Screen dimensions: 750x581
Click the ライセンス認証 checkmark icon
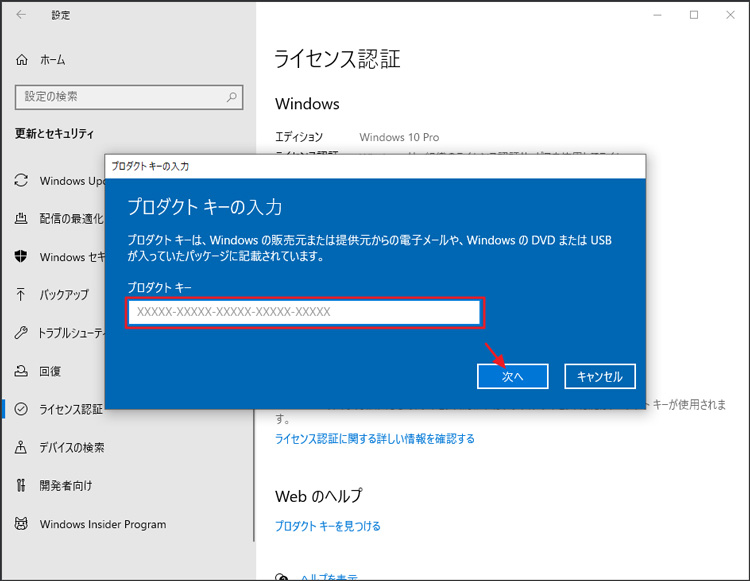point(21,409)
